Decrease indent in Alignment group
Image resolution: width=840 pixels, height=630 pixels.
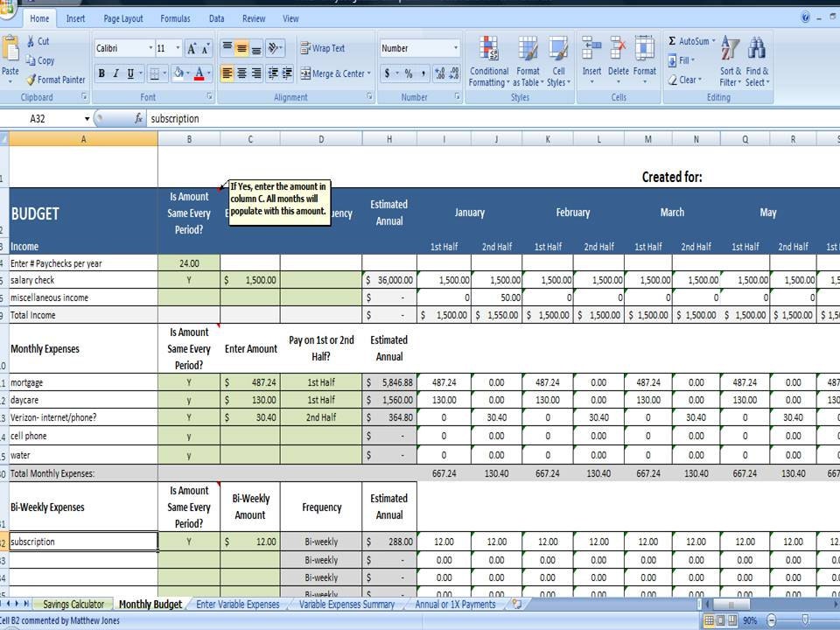point(273,73)
